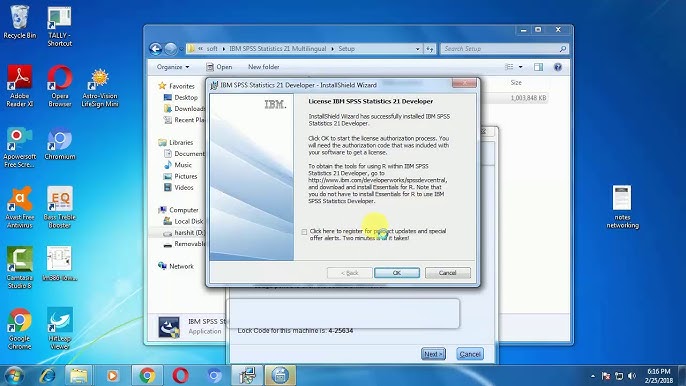Open Astro-Vision LifeSign Mini desktop icon

click(100, 88)
